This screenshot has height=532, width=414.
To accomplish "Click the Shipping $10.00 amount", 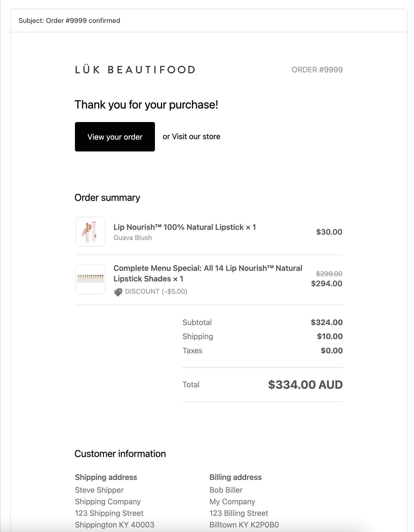I will click(x=330, y=336).
